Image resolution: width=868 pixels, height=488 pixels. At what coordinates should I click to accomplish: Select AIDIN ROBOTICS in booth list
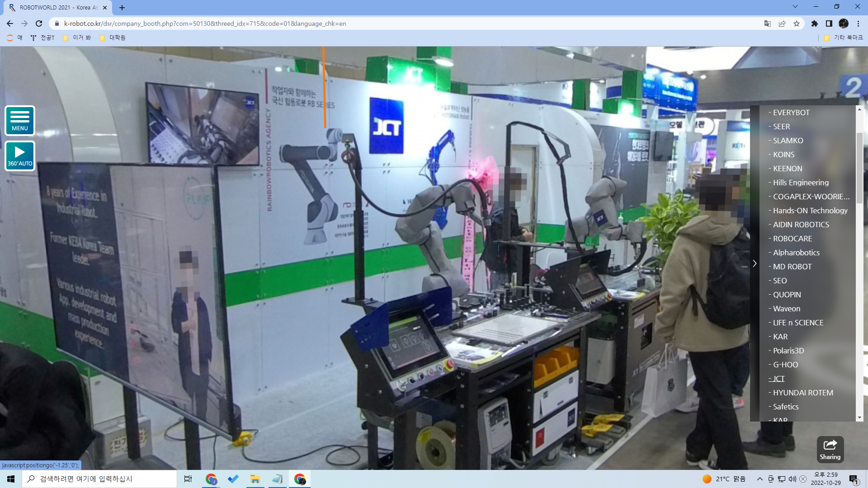(801, 225)
